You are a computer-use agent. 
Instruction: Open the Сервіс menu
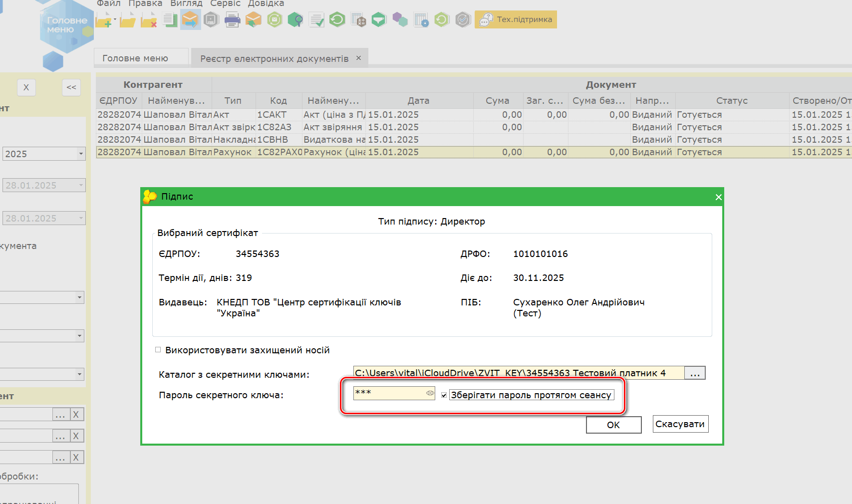point(225,3)
